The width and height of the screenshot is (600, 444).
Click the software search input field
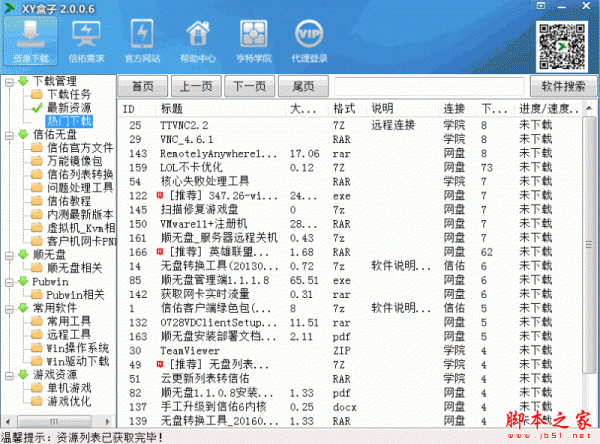[x=429, y=86]
